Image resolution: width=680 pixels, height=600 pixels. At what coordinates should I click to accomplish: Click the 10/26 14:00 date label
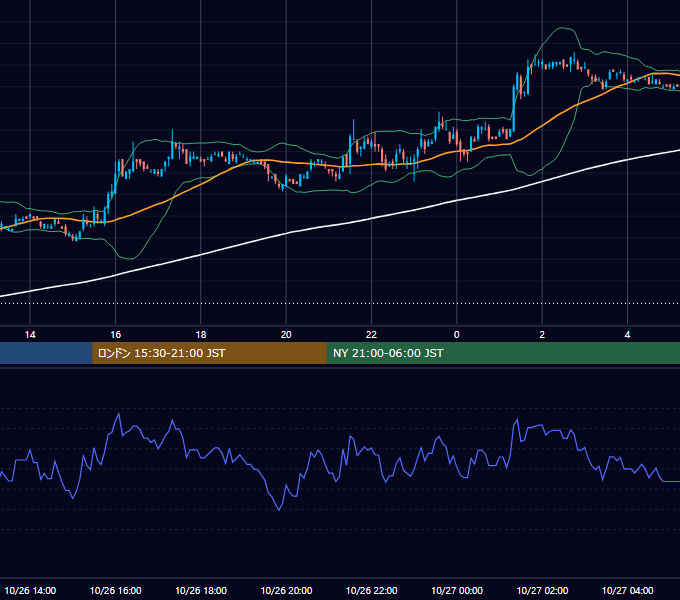(30, 590)
